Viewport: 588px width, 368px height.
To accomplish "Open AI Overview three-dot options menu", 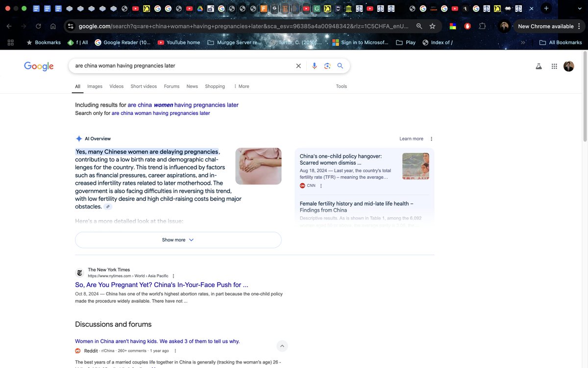I will [x=431, y=139].
